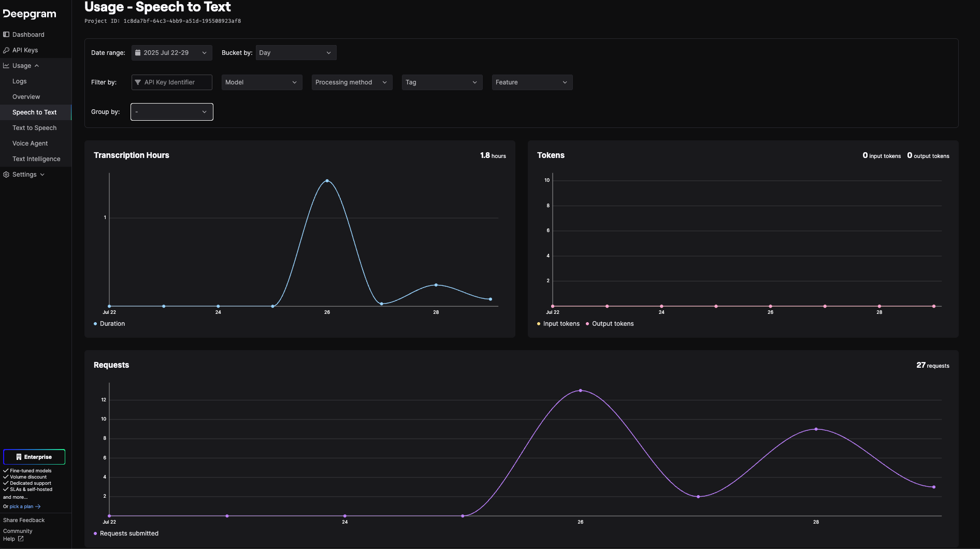Click the API Keys key icon
The image size is (980, 549).
point(6,50)
